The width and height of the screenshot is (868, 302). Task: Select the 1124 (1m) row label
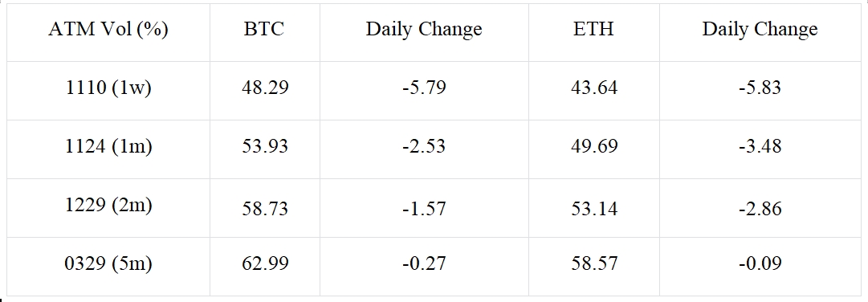tap(108, 149)
